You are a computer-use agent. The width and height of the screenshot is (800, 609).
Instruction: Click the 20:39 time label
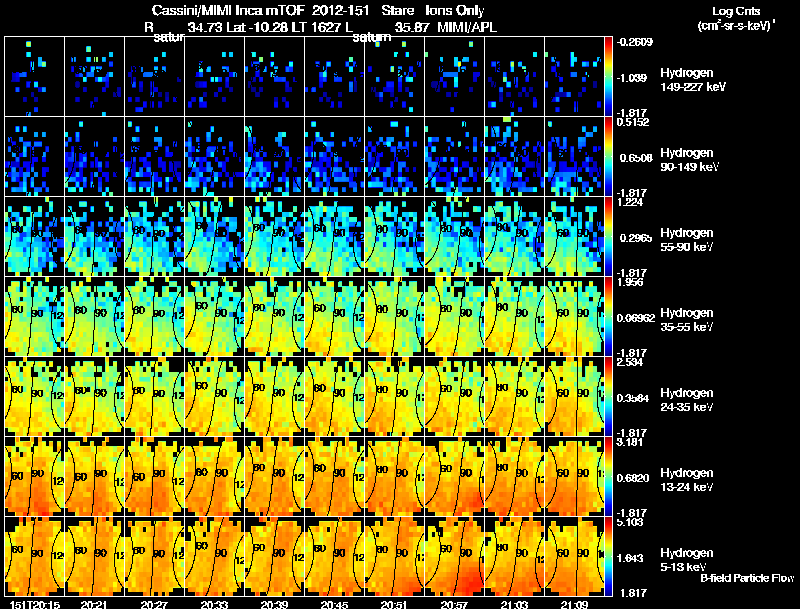click(274, 605)
